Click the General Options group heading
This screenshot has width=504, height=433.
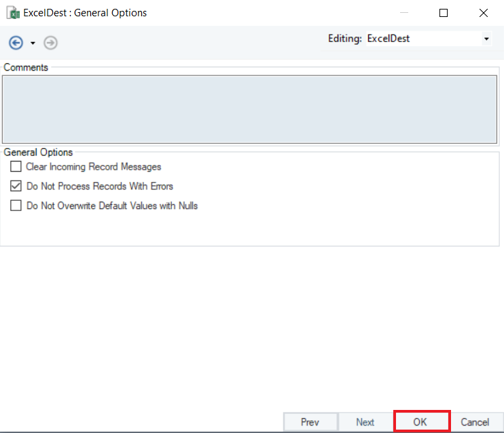click(x=38, y=153)
